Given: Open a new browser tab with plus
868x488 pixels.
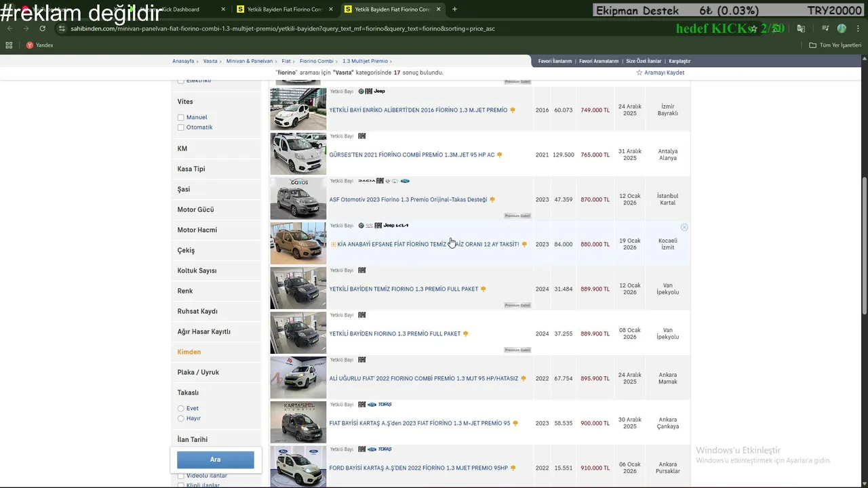Looking at the screenshot, I should 454,9.
